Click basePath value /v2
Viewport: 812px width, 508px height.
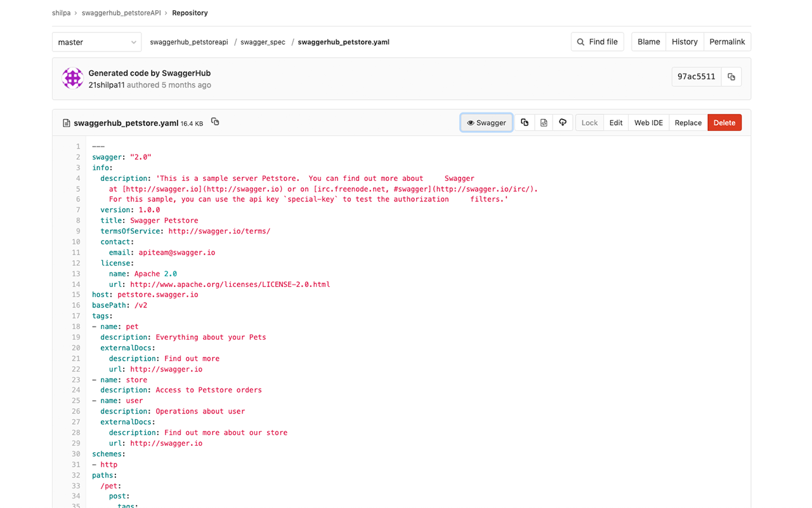pyautogui.click(x=141, y=305)
